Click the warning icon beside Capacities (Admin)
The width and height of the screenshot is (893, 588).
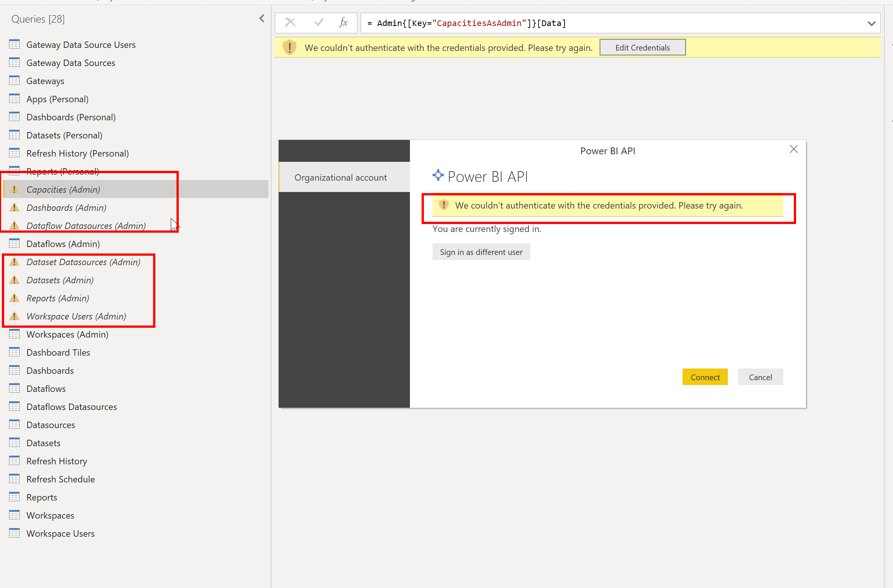pos(15,189)
